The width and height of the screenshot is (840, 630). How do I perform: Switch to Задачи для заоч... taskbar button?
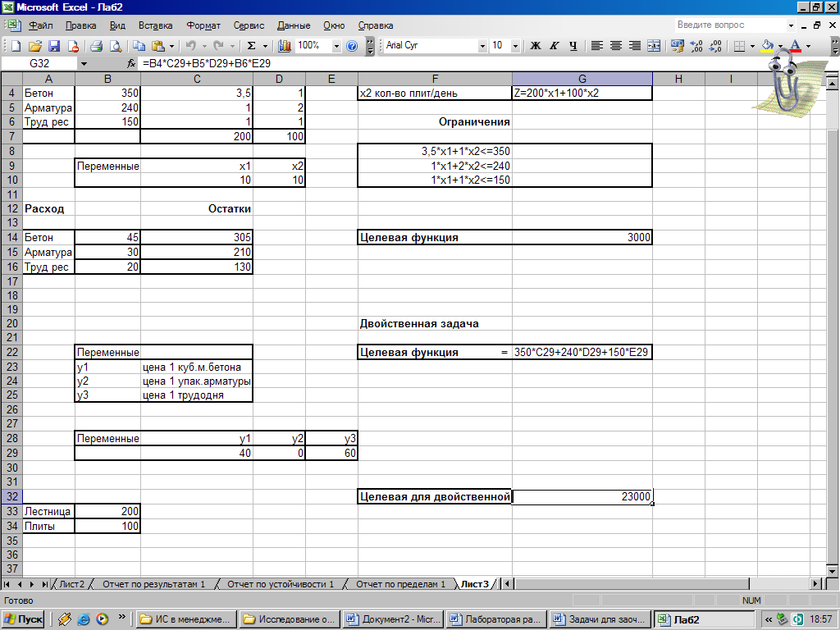(600, 619)
